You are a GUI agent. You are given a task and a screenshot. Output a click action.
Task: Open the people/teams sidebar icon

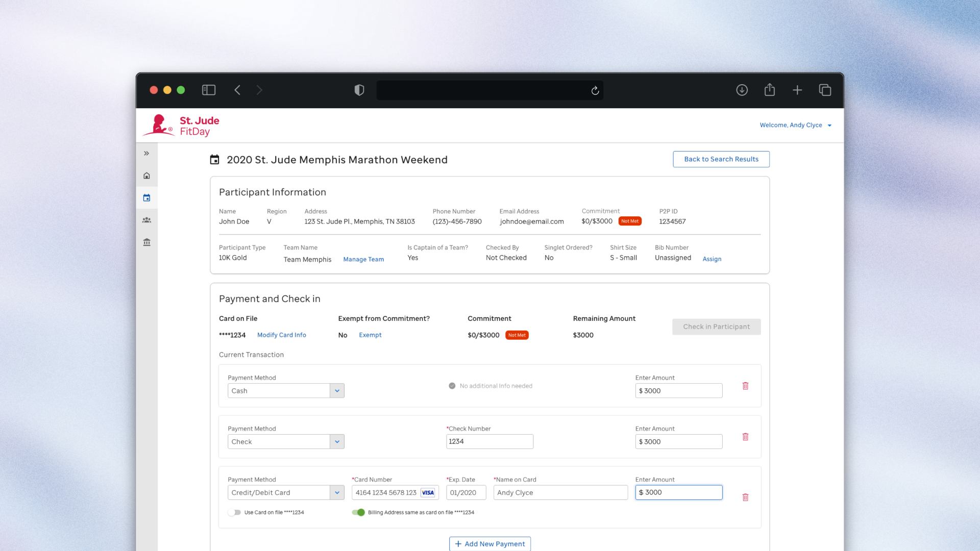tap(146, 220)
